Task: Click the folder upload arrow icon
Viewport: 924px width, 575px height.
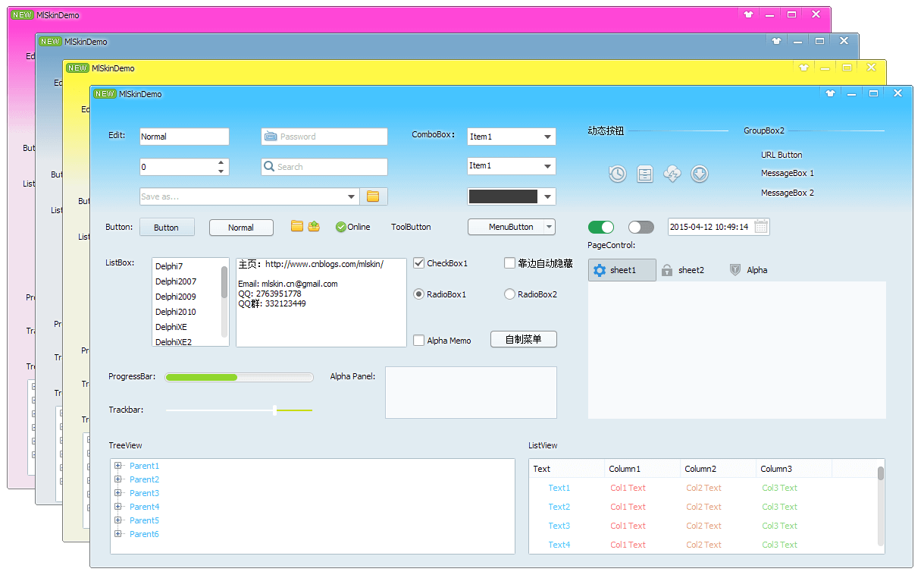Action: (314, 226)
